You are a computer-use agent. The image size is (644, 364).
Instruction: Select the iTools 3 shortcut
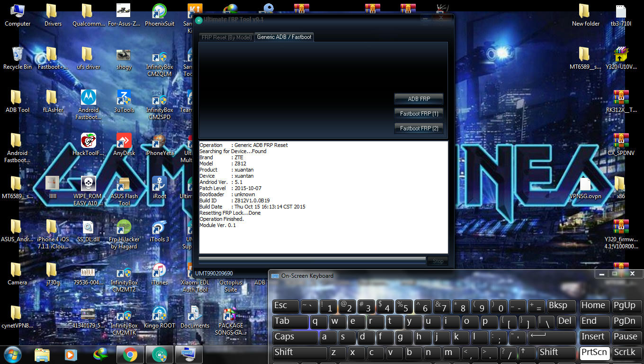click(x=160, y=231)
